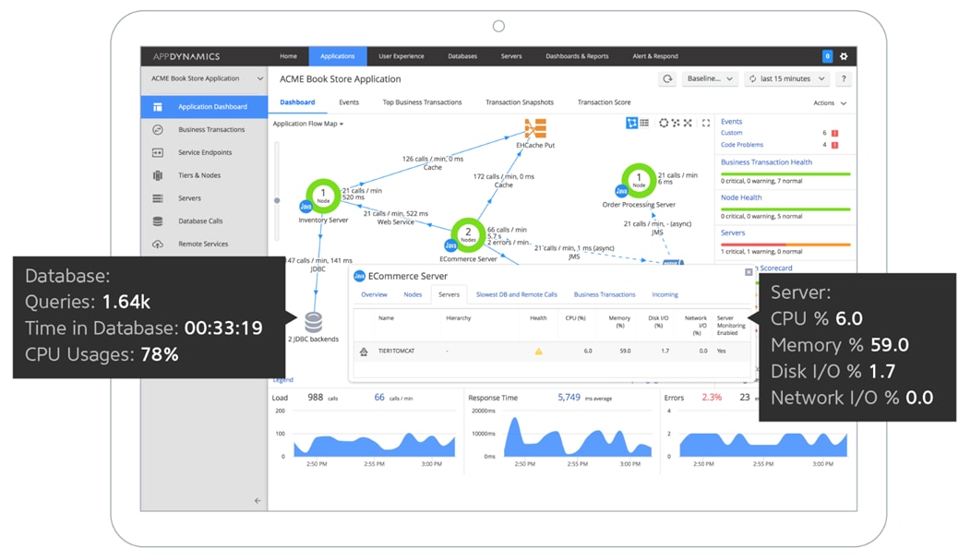
Task: Open the Nodes tab in ECommerce Server panel
Action: point(414,295)
